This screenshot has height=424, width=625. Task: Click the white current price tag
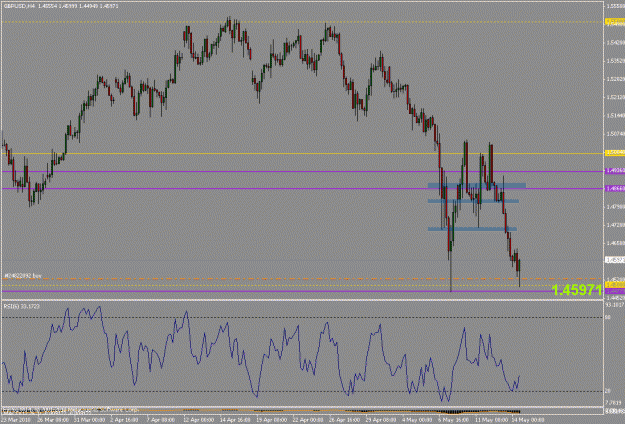pyautogui.click(x=615, y=260)
